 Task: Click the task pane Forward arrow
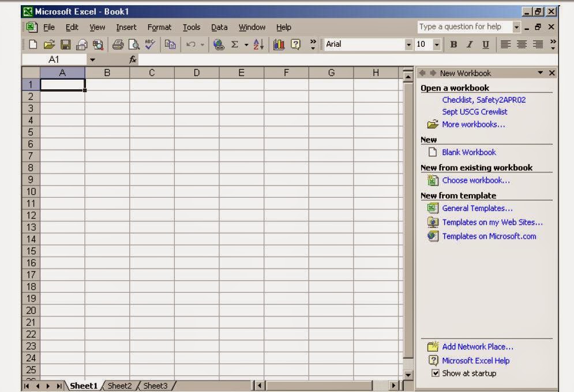(433, 73)
